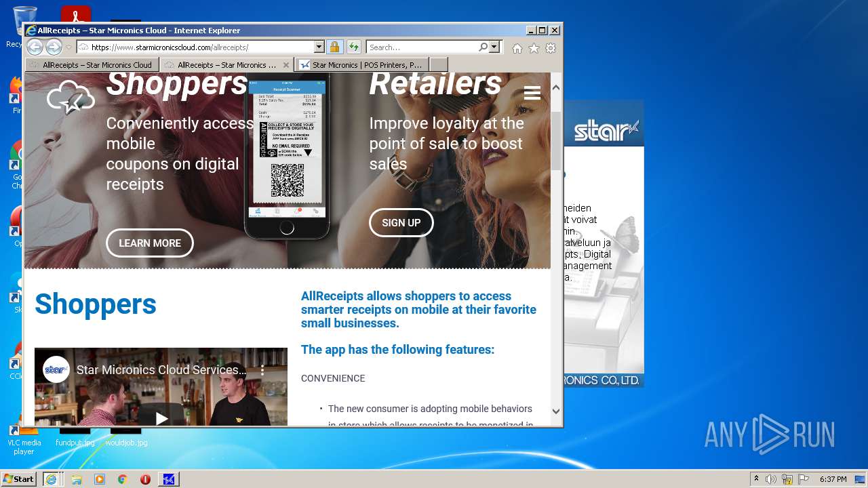Expand the address bar autocomplete dropdown
Image resolution: width=868 pixels, height=488 pixels.
pos(319,47)
